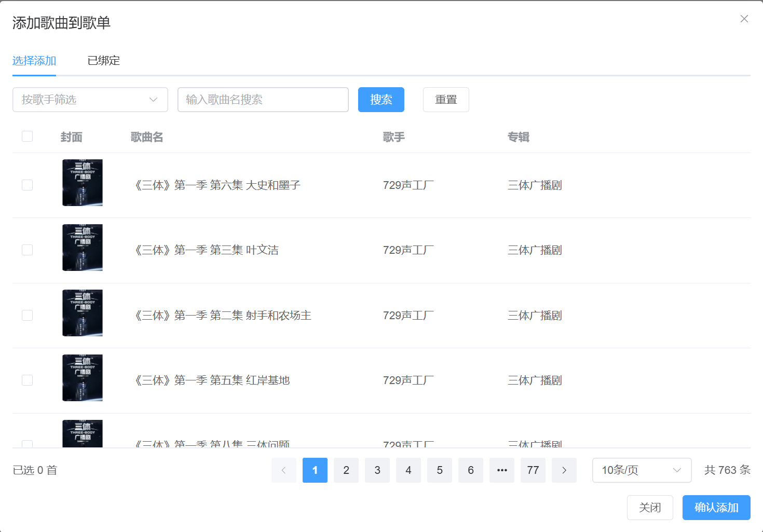Jump to page 77 in pagination
Screen dimensions: 763x532
[x=533, y=470]
